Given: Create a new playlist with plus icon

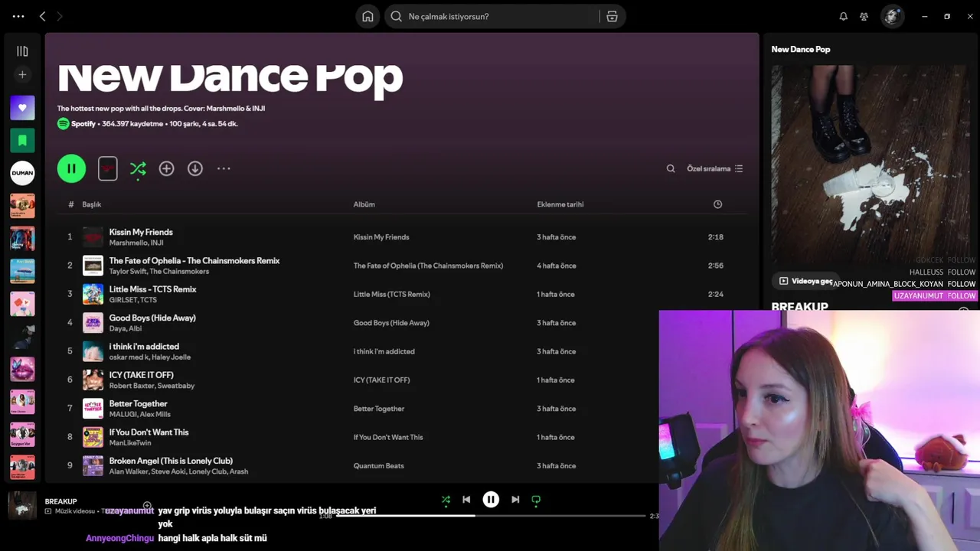Looking at the screenshot, I should pyautogui.click(x=22, y=74).
